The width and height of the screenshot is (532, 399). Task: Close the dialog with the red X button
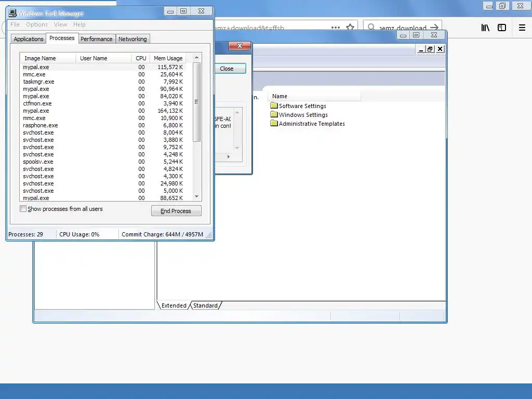click(x=240, y=46)
